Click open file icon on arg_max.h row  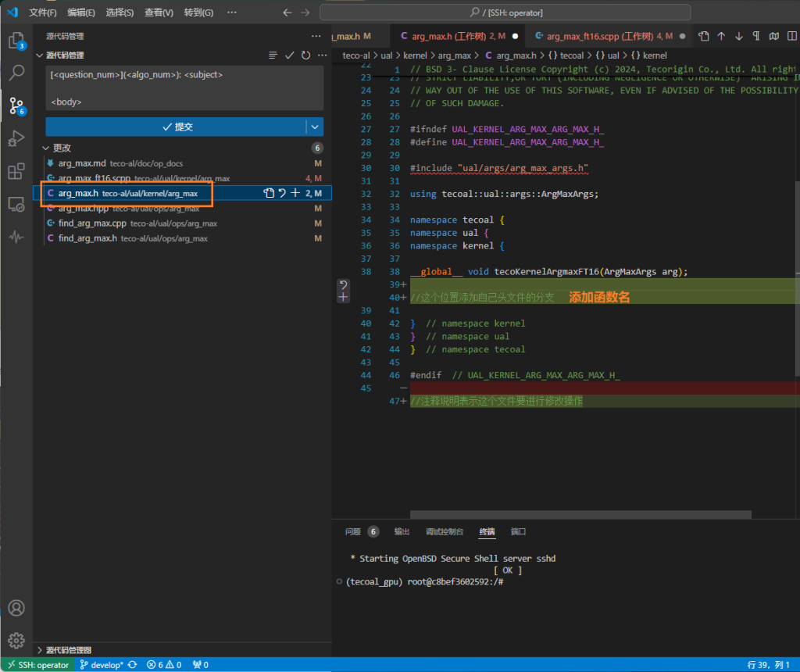click(269, 193)
